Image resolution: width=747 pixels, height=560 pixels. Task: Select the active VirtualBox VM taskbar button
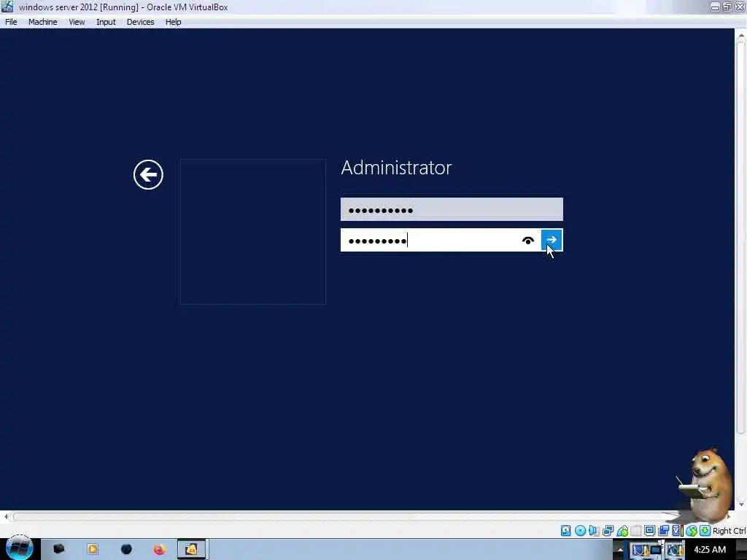[x=192, y=550]
